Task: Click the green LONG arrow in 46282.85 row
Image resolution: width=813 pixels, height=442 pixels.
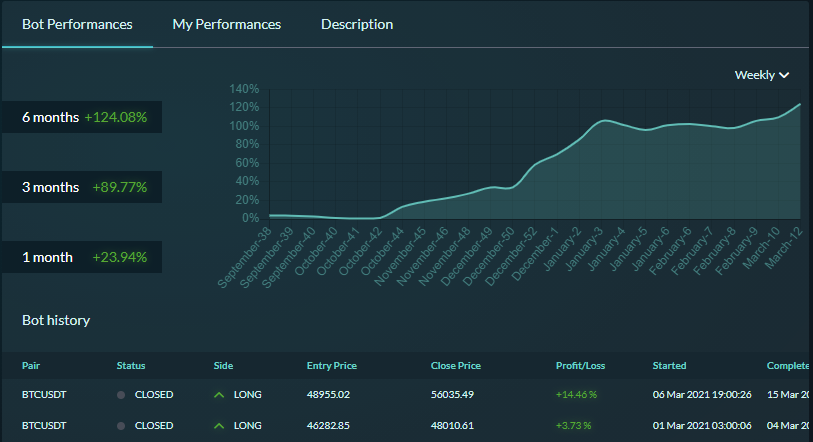Action: click(219, 426)
